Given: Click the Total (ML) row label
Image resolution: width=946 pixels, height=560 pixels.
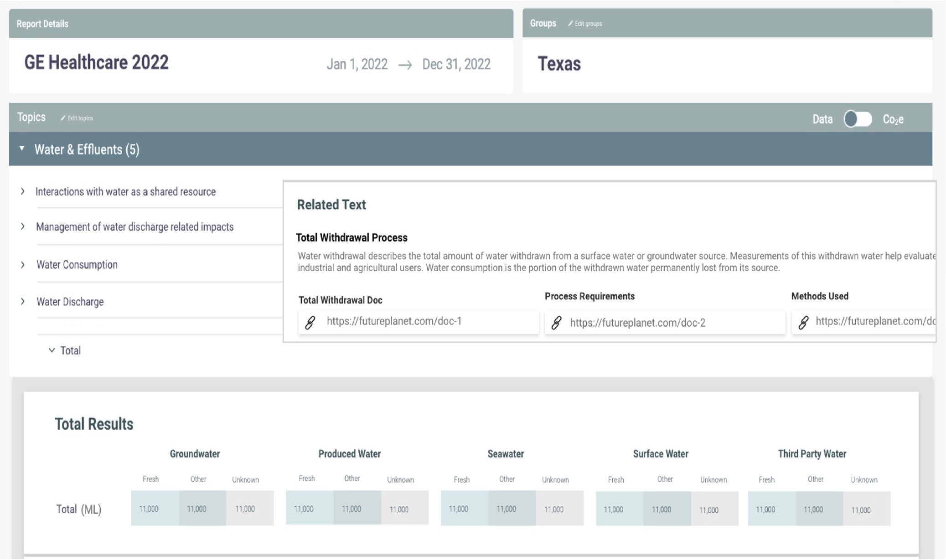Looking at the screenshot, I should click(x=78, y=509).
